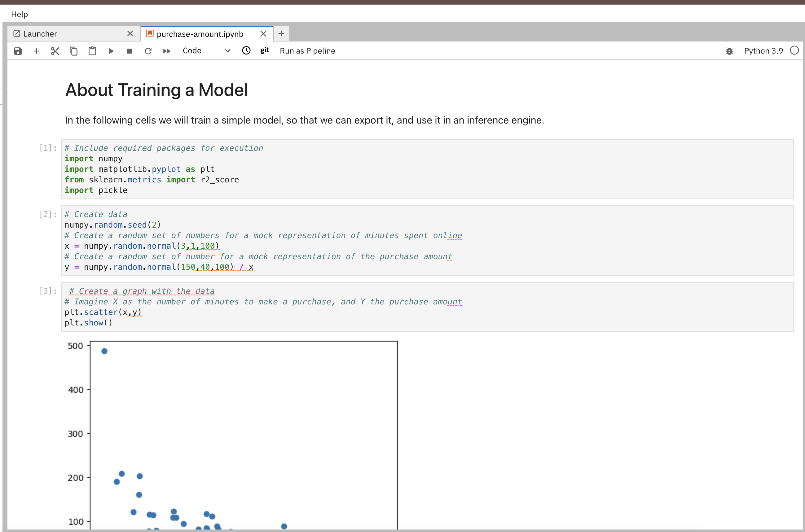This screenshot has width=805, height=532.
Task: Copy selected cells icon
Action: click(x=74, y=51)
